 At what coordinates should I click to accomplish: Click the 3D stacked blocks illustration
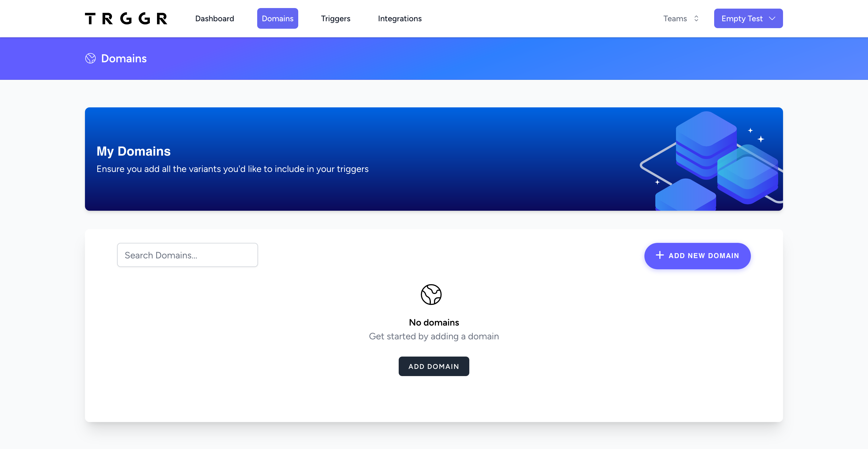(x=712, y=159)
